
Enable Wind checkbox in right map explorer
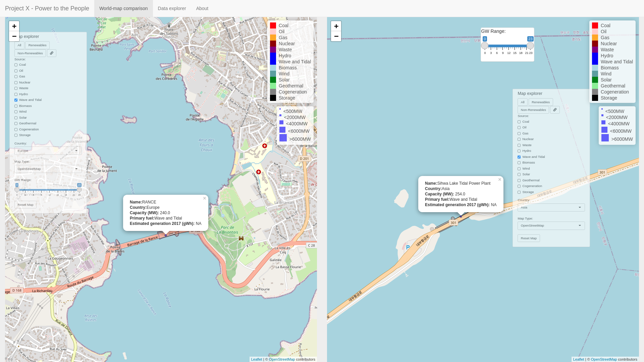tap(519, 169)
